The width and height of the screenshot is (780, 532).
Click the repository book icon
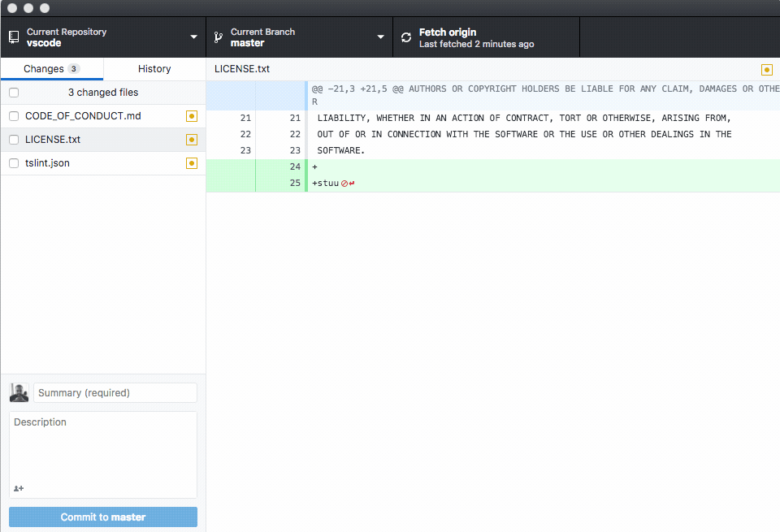[12, 37]
